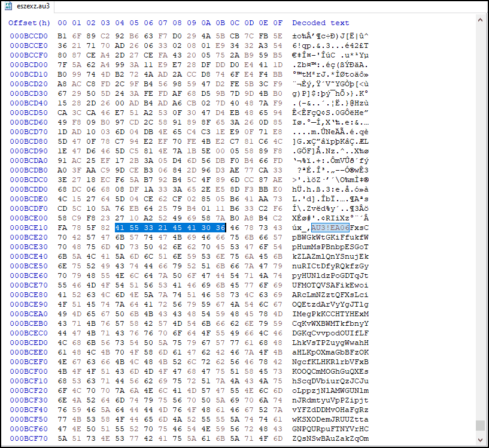Click the last byte 43 in row 000BCE10
489x448 pixels.
tap(277, 228)
